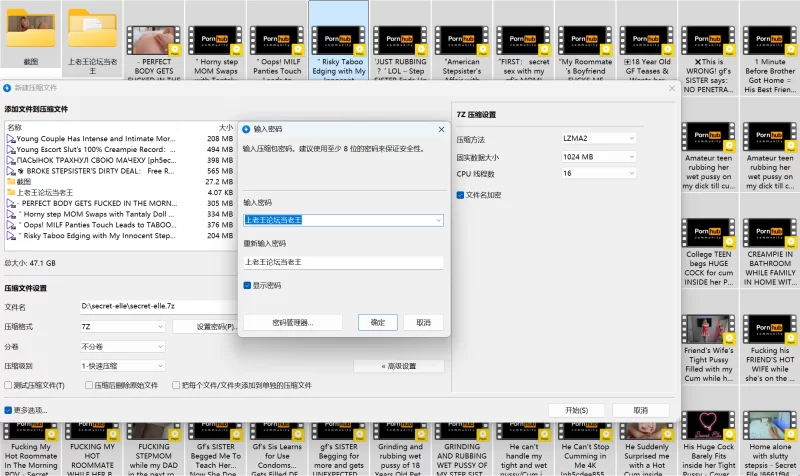Click 取消 in the 输入密码 dialog
Viewport: 800px width, 476px height.
[423, 322]
